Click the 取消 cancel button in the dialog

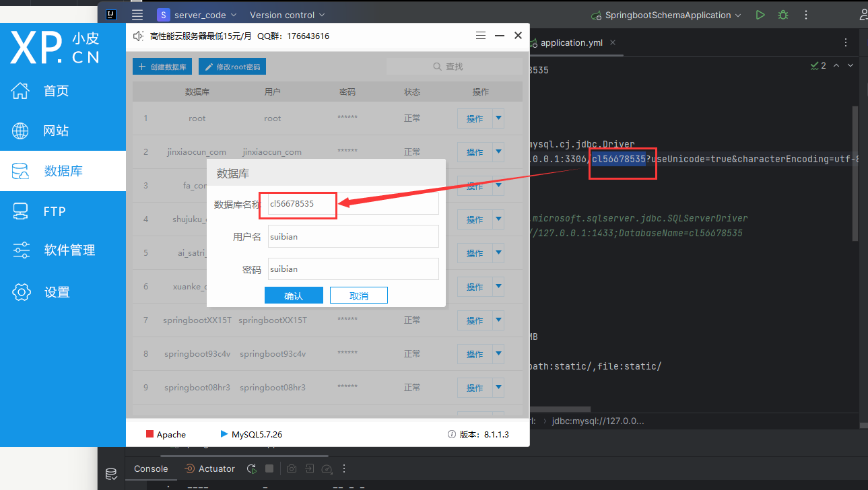coord(359,295)
